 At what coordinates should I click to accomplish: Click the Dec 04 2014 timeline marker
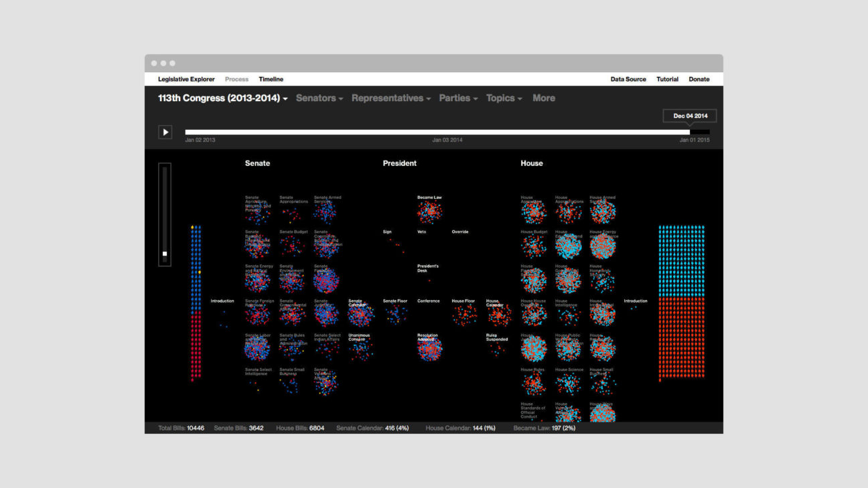coord(690,116)
